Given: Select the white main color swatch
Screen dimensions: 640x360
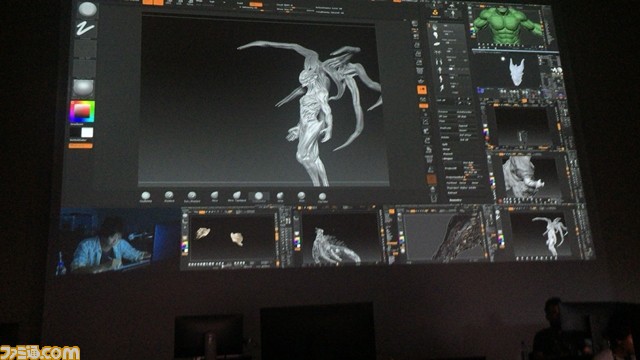Looking at the screenshot, I should (87, 132).
